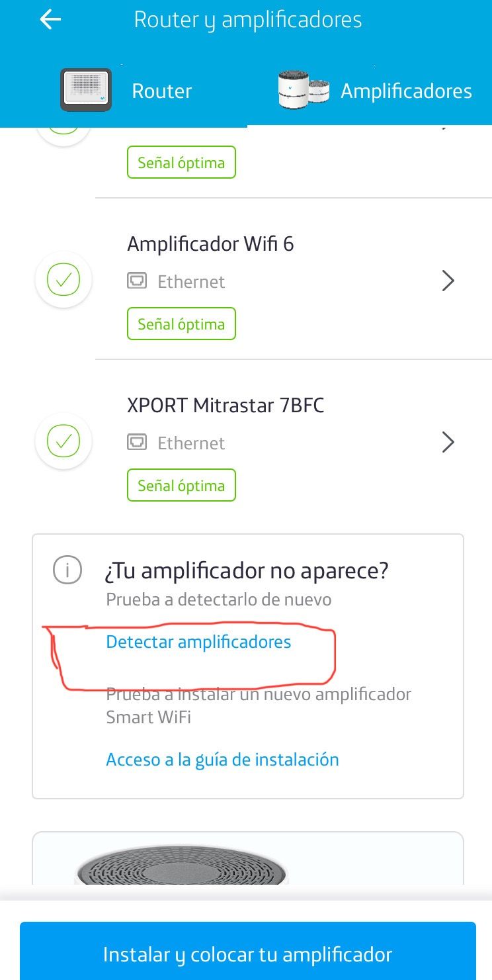Select the XPORT Mitrastar 7BFC title
Screen dimensions: 492x980
click(225, 405)
